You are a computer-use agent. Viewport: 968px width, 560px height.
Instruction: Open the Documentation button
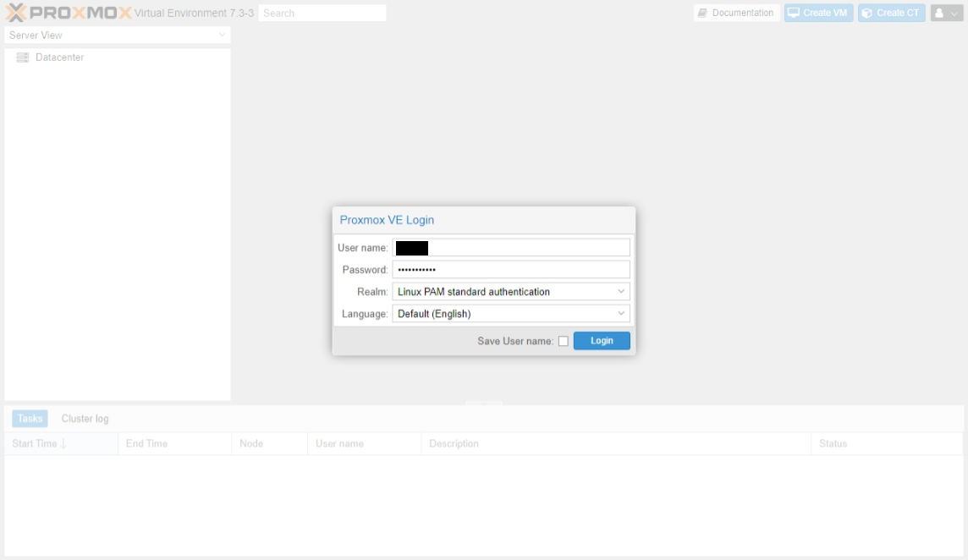coord(736,13)
